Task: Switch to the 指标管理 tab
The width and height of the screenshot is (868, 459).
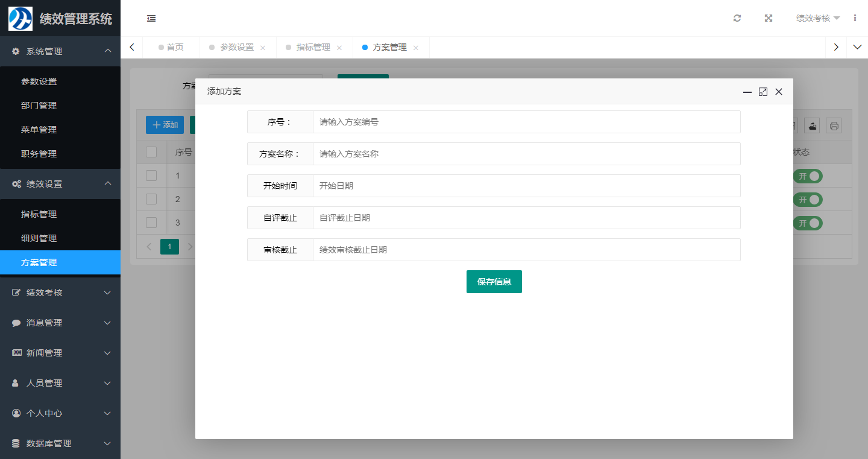Action: tap(313, 47)
